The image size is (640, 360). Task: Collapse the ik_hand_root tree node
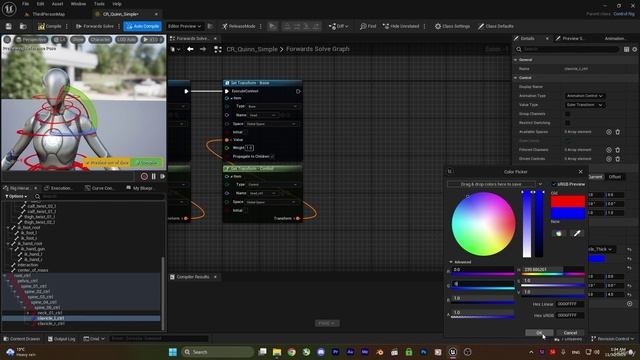click(x=8, y=243)
